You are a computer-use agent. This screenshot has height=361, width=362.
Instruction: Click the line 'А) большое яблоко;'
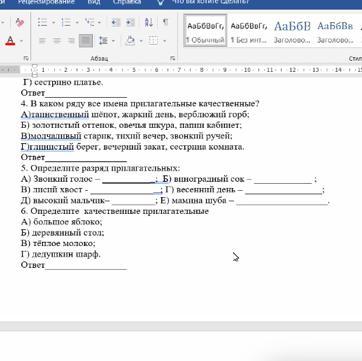pos(62,222)
